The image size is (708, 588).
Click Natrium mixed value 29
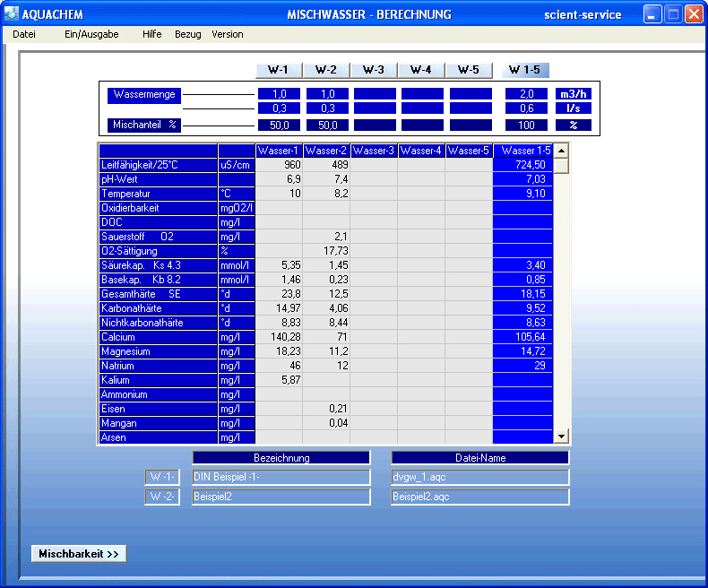coord(522,366)
